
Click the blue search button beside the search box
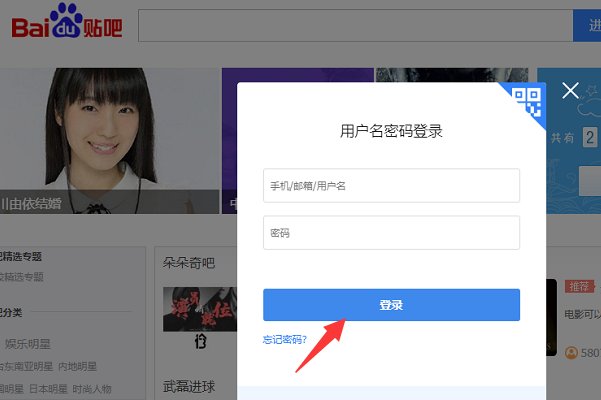[x=587, y=26]
